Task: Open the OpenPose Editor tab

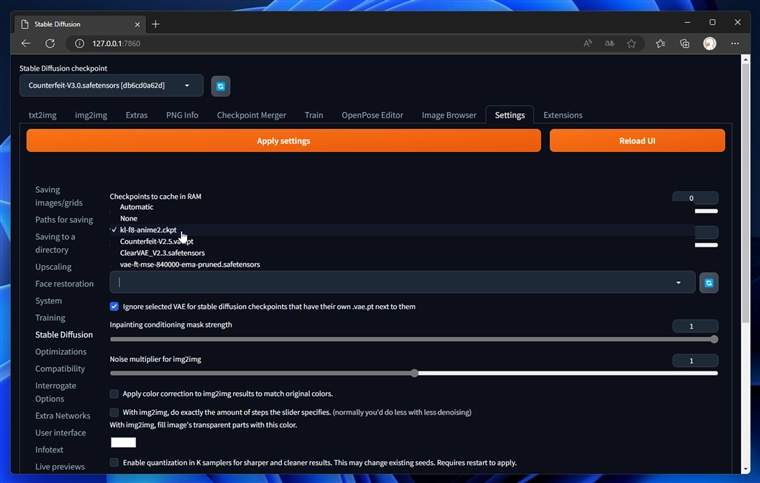Action: coord(372,115)
